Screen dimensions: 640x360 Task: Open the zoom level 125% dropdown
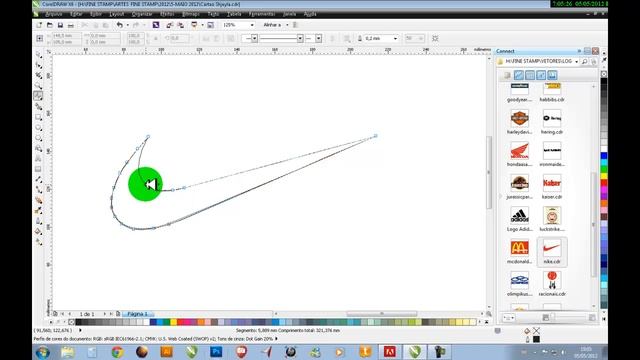click(x=252, y=25)
